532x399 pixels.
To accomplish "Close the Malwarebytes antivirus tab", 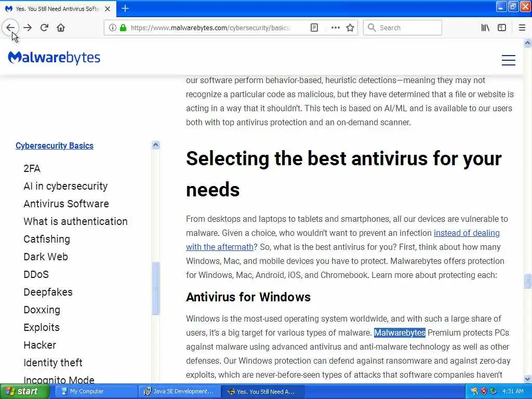I will click(108, 9).
